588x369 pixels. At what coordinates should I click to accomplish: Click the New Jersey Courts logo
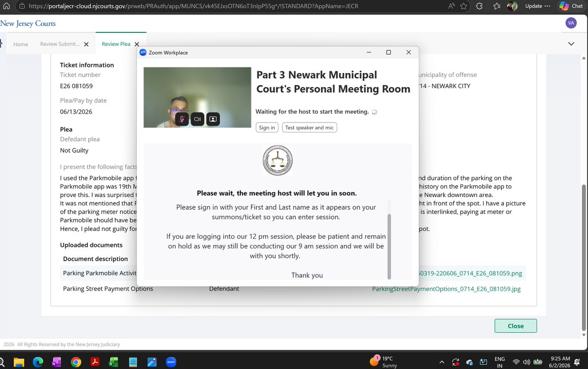[x=28, y=24]
